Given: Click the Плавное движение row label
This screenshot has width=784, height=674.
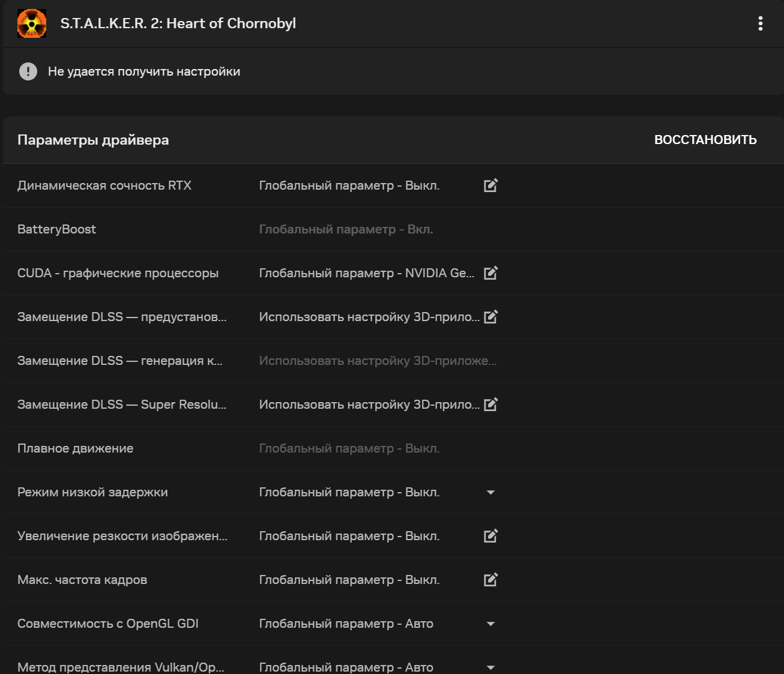Looking at the screenshot, I should [x=75, y=448].
